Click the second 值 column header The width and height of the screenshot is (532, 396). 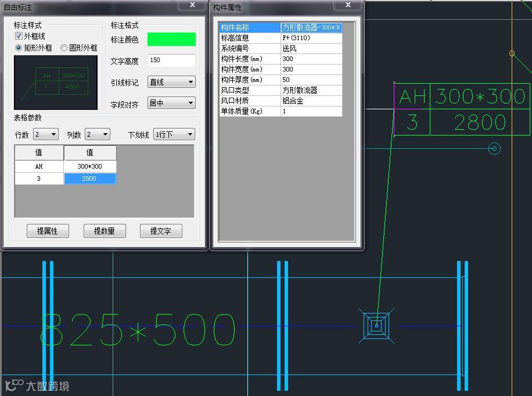pyautogui.click(x=90, y=153)
